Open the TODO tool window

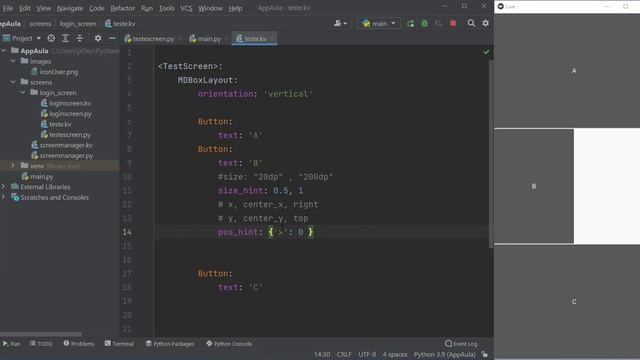[x=41, y=344]
